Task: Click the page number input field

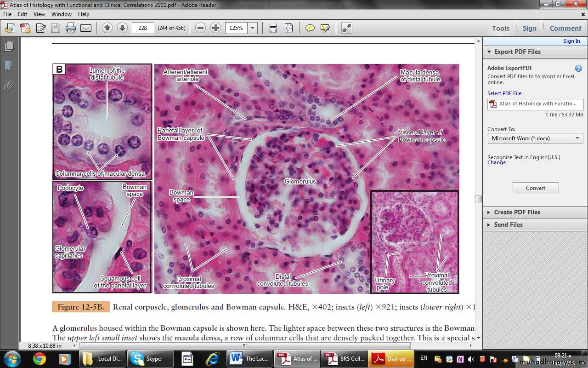Action: [143, 28]
